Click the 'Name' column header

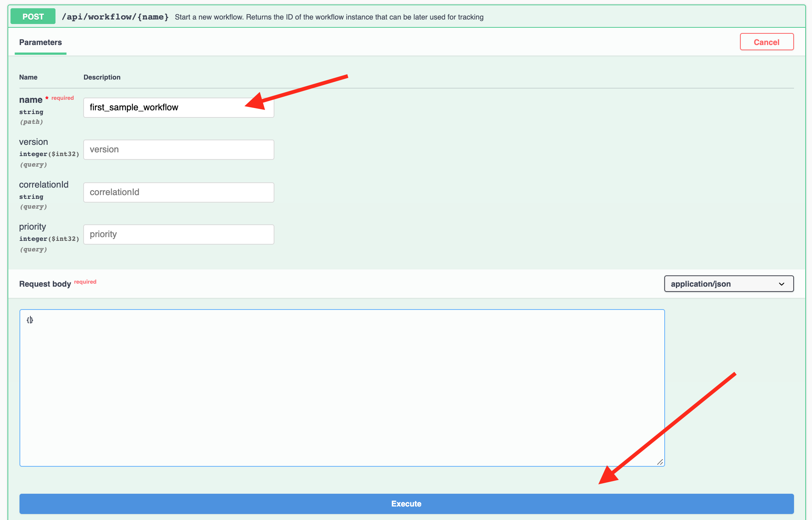pos(28,77)
